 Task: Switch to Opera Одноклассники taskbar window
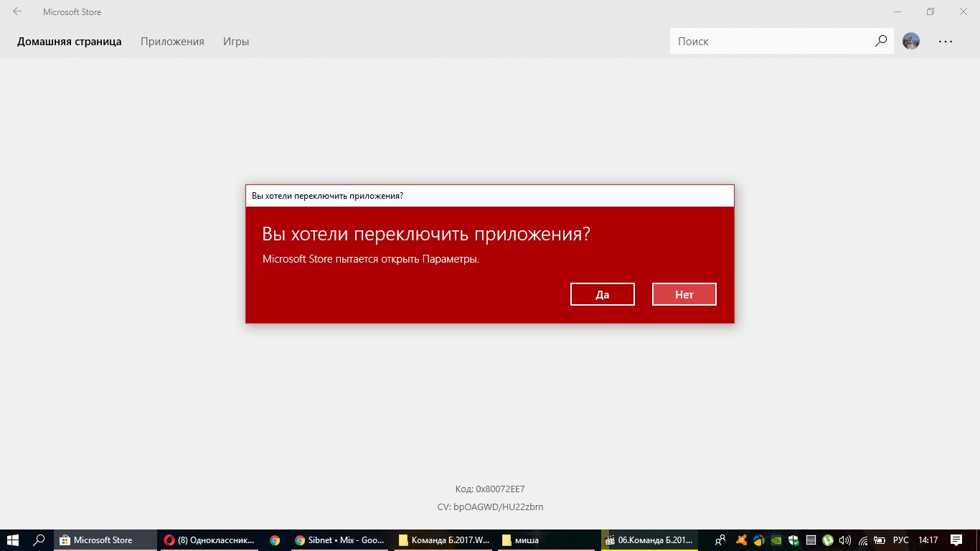[x=209, y=540]
